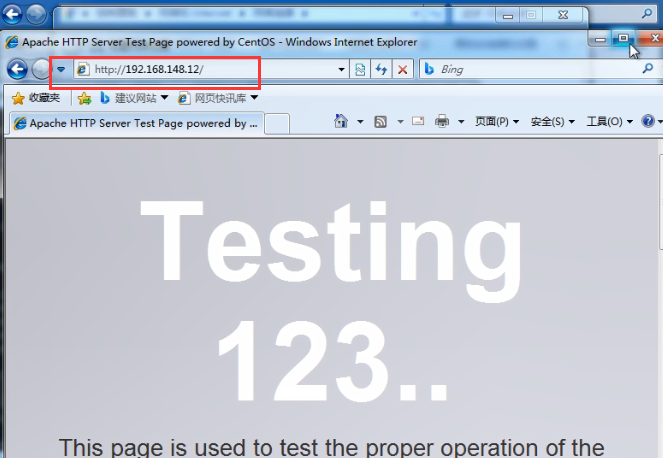Expand the 网页快讯库 dropdown arrow
Image resolution: width=663 pixels, height=458 pixels.
254,98
